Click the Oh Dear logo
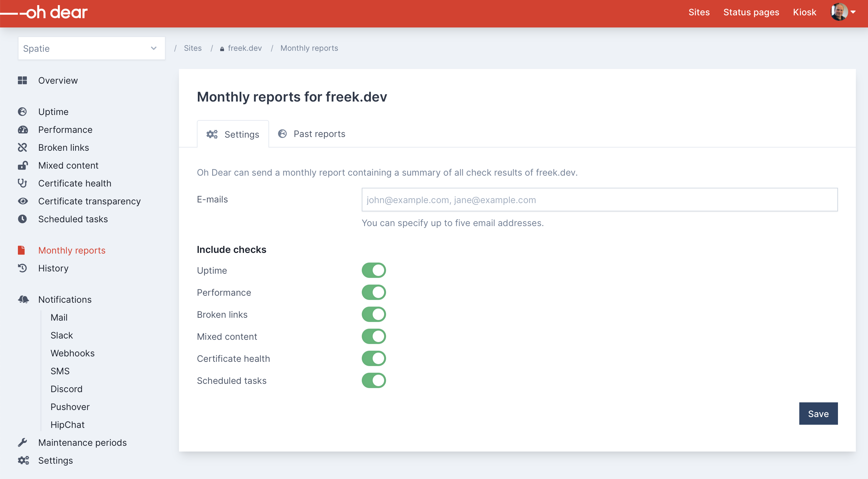The image size is (868, 479). [x=44, y=12]
